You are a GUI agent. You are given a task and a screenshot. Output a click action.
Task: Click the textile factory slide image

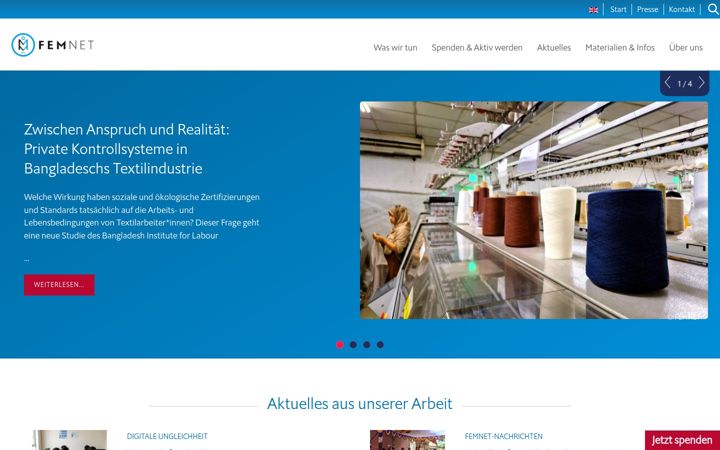click(534, 210)
